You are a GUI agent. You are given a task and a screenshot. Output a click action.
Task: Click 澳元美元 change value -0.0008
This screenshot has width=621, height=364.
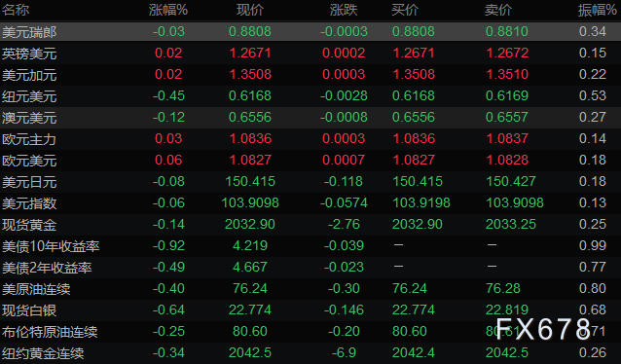344,117
